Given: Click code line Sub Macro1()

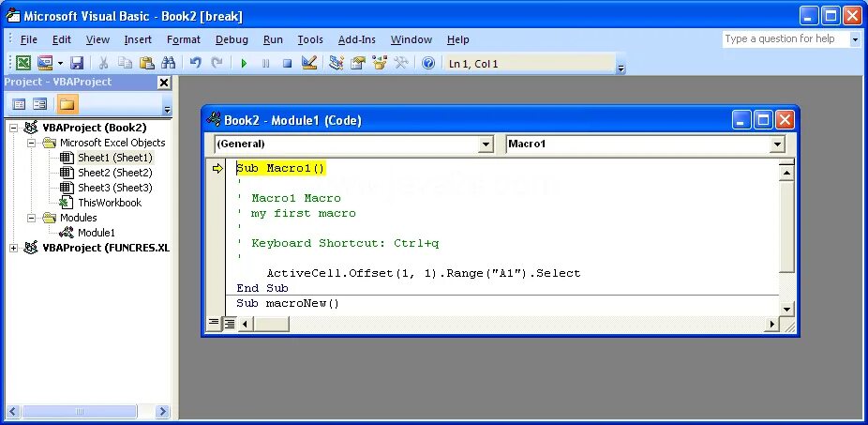Looking at the screenshot, I should tap(280, 169).
